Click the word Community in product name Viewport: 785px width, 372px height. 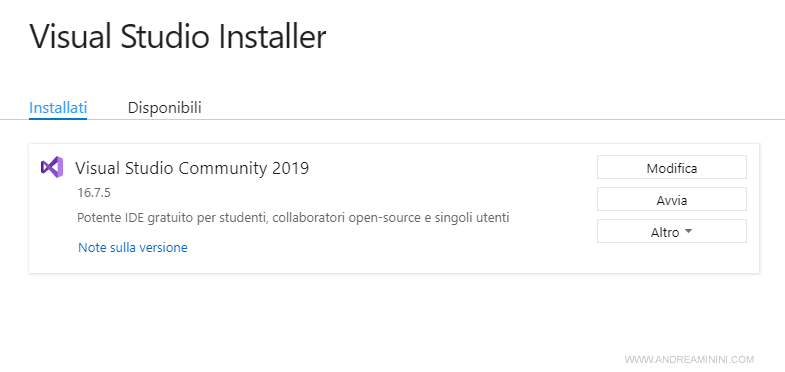point(223,168)
